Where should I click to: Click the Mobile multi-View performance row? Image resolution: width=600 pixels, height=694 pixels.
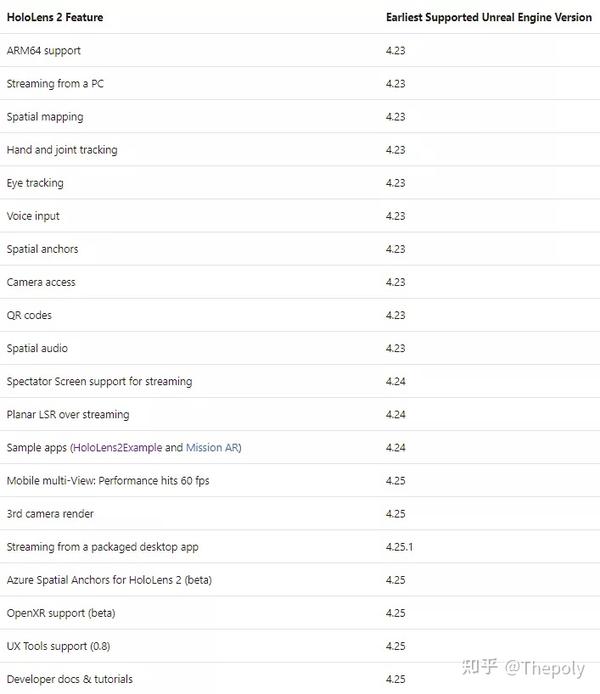pyautogui.click(x=108, y=481)
